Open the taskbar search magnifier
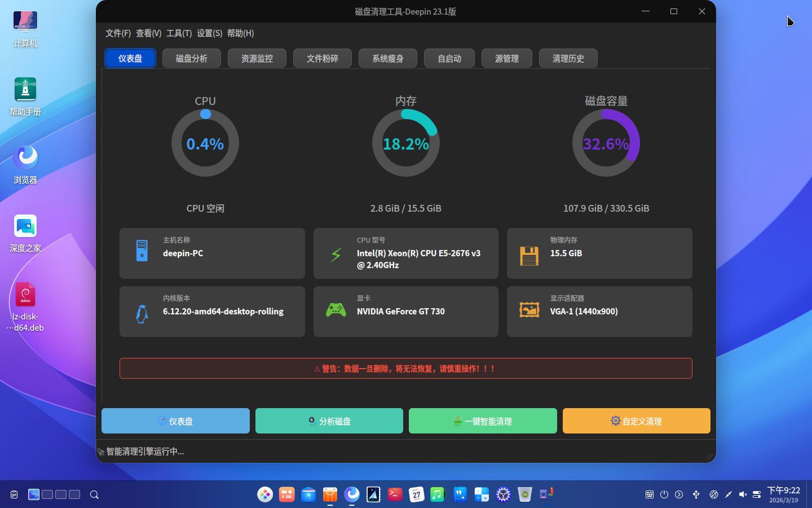Viewport: 812px width, 508px height. pos(94,494)
